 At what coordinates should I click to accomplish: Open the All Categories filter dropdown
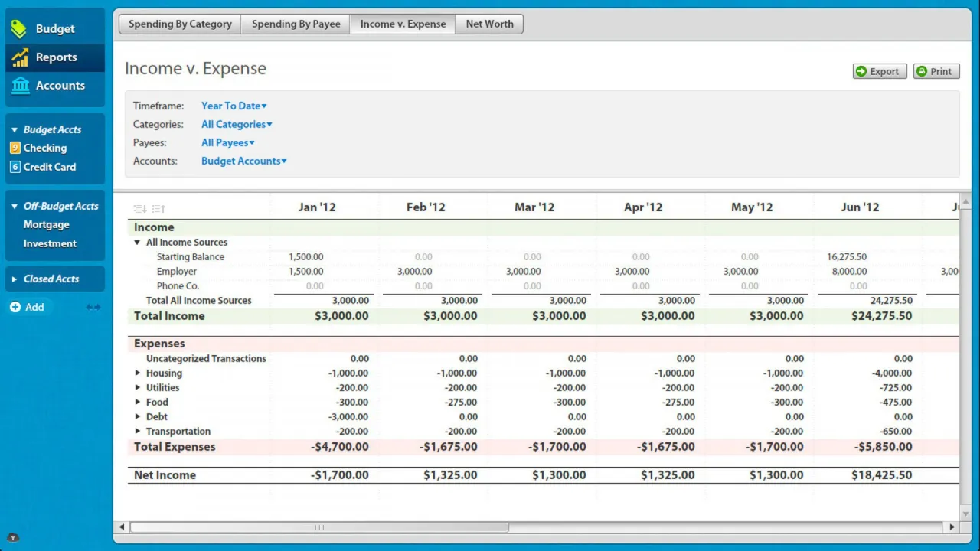point(237,125)
